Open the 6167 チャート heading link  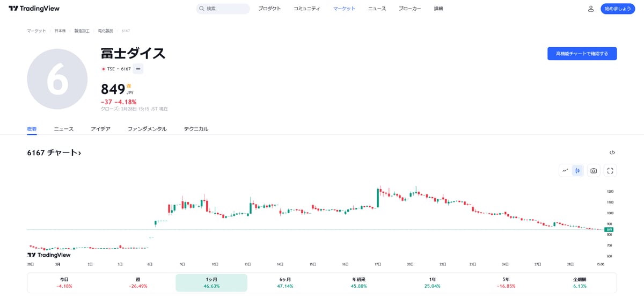click(x=54, y=153)
